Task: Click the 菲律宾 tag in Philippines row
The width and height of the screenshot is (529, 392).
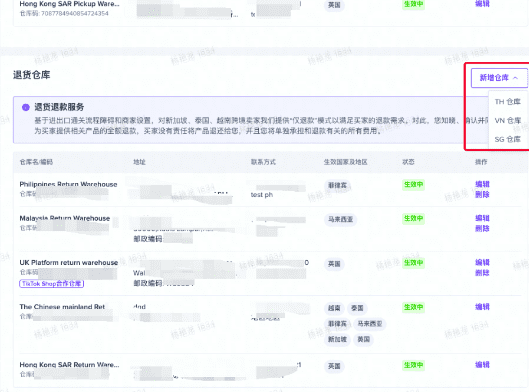Action: 337,186
